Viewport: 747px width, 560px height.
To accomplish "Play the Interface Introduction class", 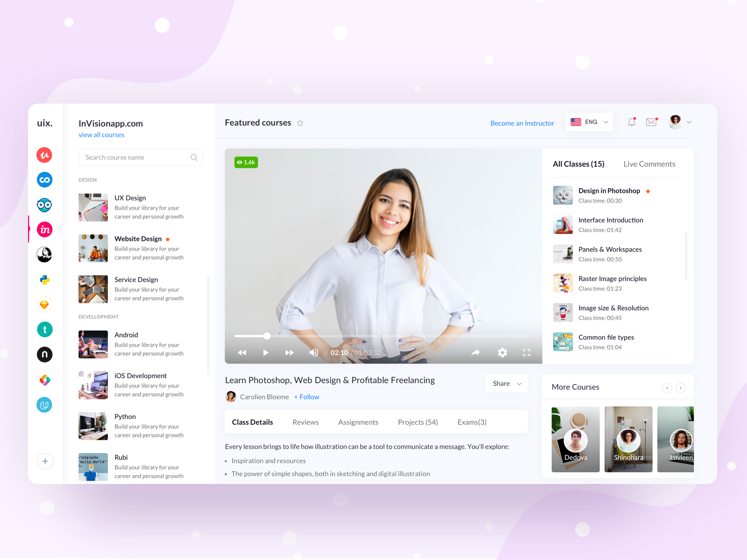I will point(616,224).
